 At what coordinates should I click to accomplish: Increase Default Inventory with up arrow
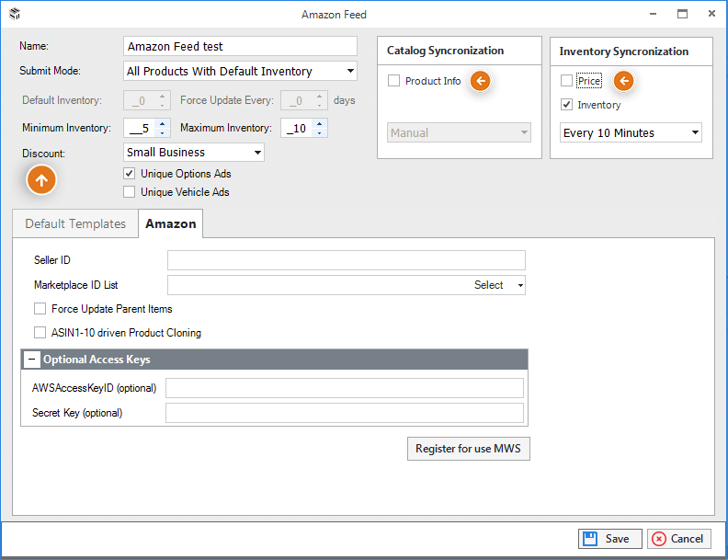162,97
